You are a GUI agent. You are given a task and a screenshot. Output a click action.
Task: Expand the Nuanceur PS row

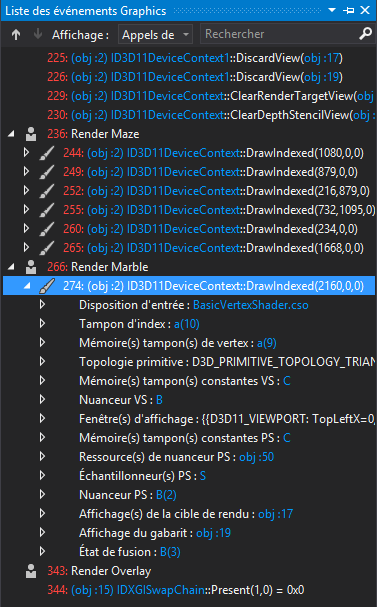click(x=43, y=494)
